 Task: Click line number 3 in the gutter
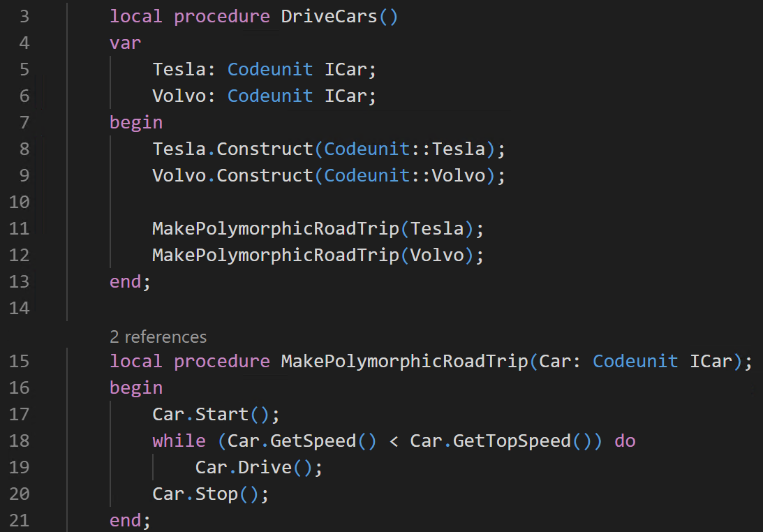pos(24,17)
